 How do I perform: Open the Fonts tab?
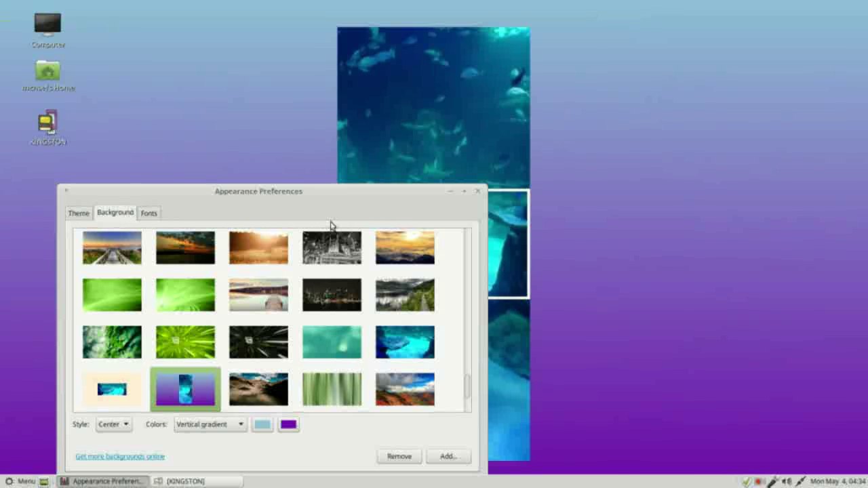[x=149, y=213]
